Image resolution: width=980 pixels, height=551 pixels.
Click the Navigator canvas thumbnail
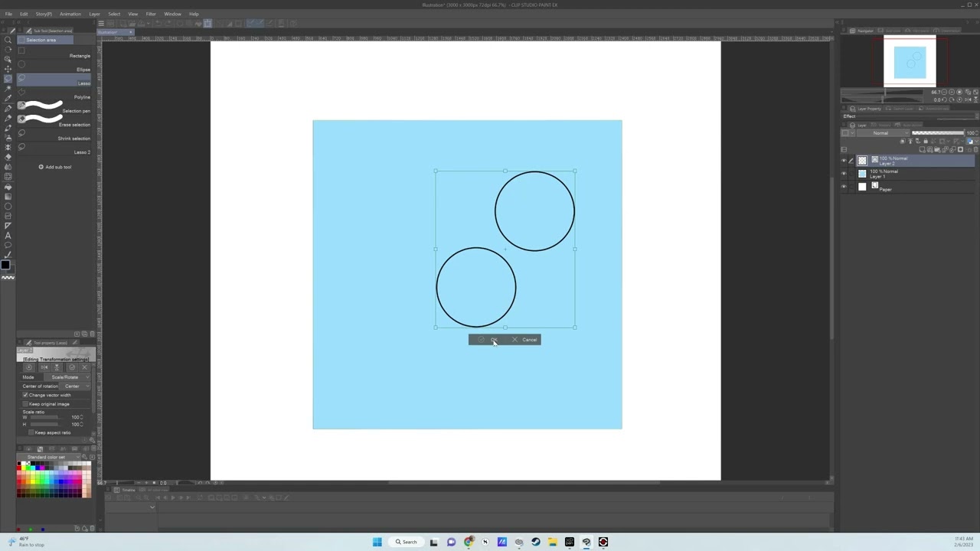910,62
